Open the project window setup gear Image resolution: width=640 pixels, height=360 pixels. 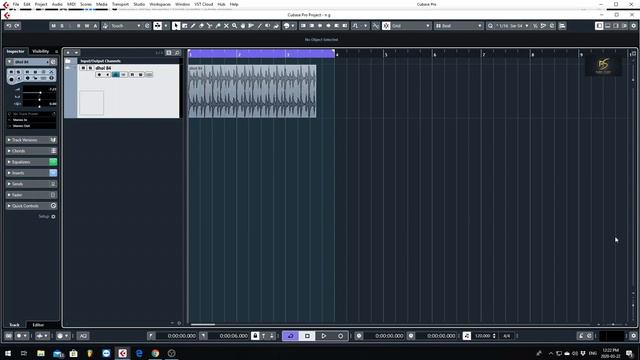coord(633,26)
